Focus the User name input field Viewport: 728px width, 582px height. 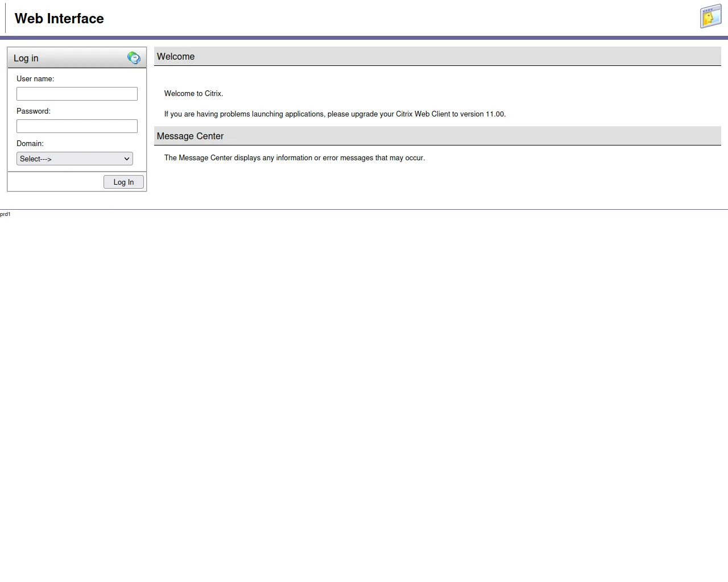point(77,94)
